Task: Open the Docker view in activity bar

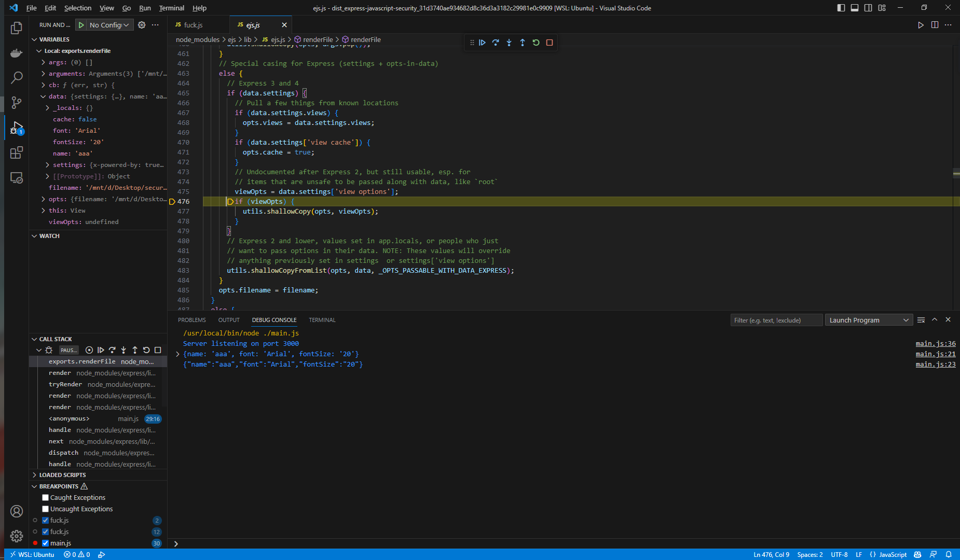Action: pos(17,53)
